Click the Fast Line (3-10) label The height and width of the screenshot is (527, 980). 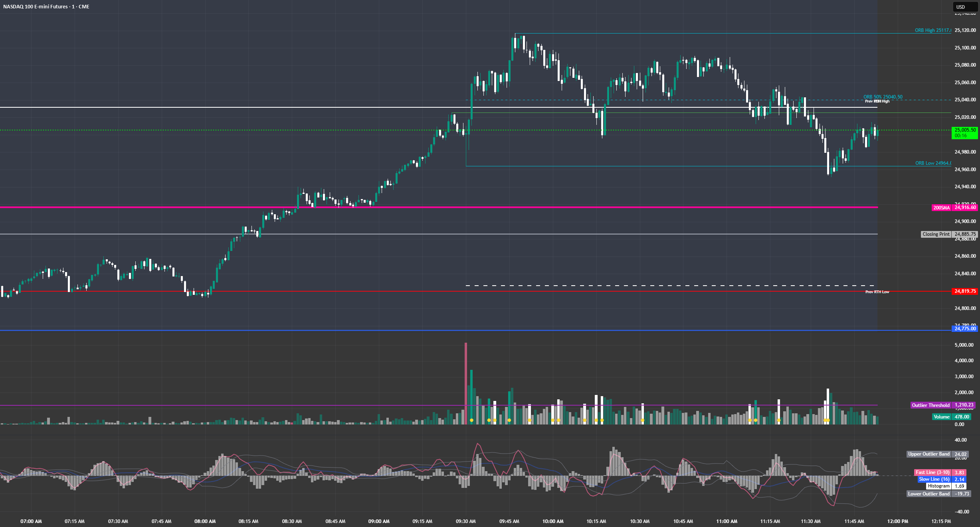933,472
